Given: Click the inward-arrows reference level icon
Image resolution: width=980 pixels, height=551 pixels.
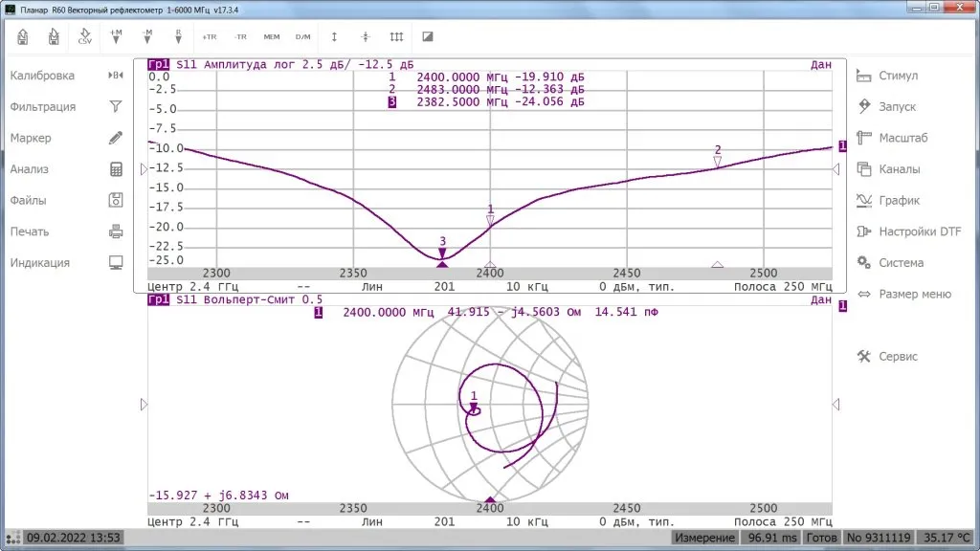Looking at the screenshot, I should click(366, 37).
